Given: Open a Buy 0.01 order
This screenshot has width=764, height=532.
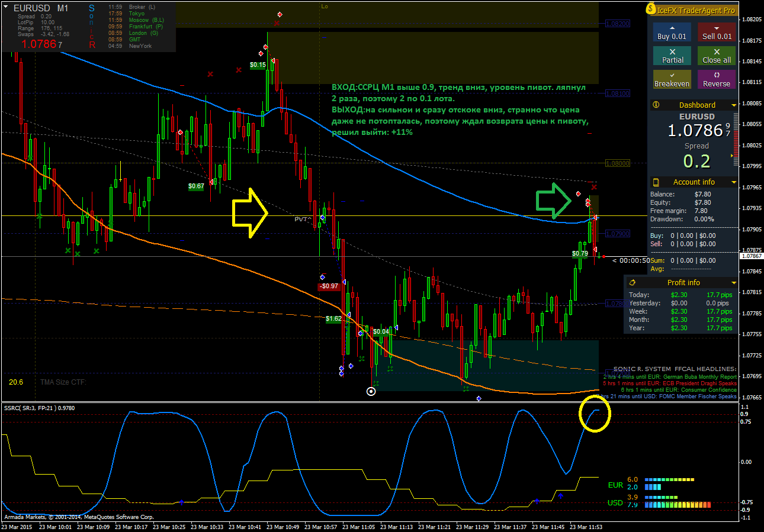Looking at the screenshot, I should tap(672, 32).
